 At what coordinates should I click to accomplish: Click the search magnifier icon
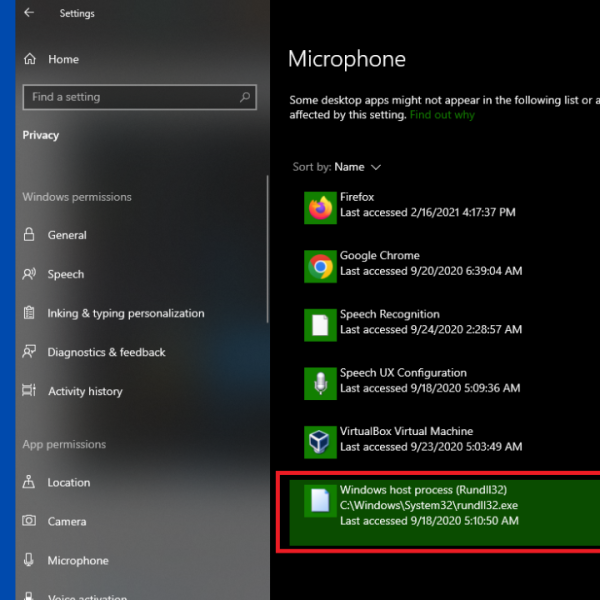(245, 97)
